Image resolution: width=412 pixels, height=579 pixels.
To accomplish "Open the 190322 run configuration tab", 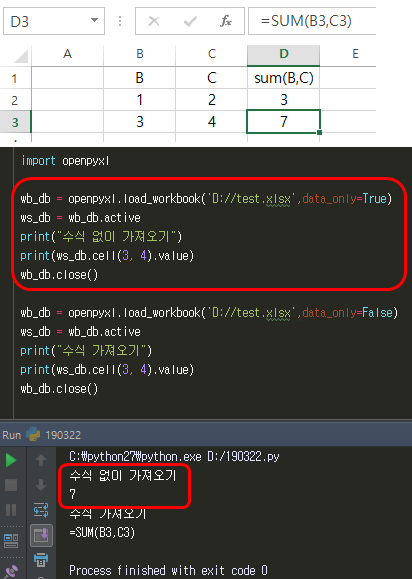I will [54, 435].
